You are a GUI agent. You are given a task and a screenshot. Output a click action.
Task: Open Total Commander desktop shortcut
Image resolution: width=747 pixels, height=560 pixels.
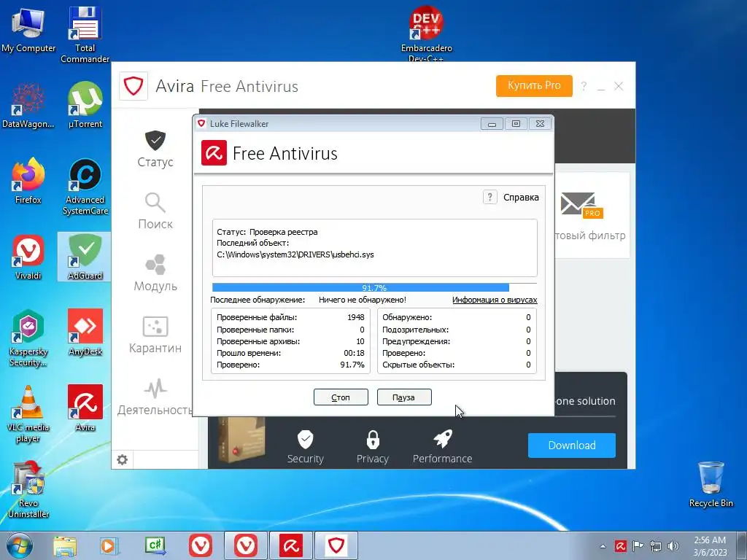click(85, 35)
